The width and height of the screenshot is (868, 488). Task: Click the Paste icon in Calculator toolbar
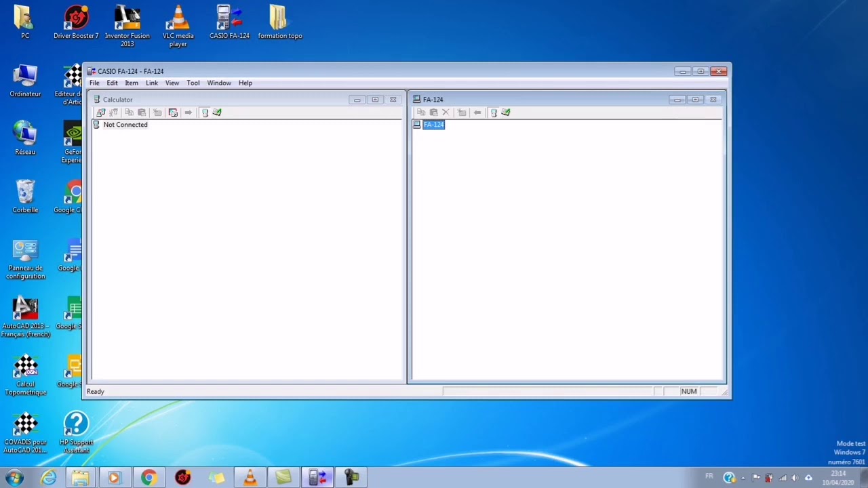point(142,113)
